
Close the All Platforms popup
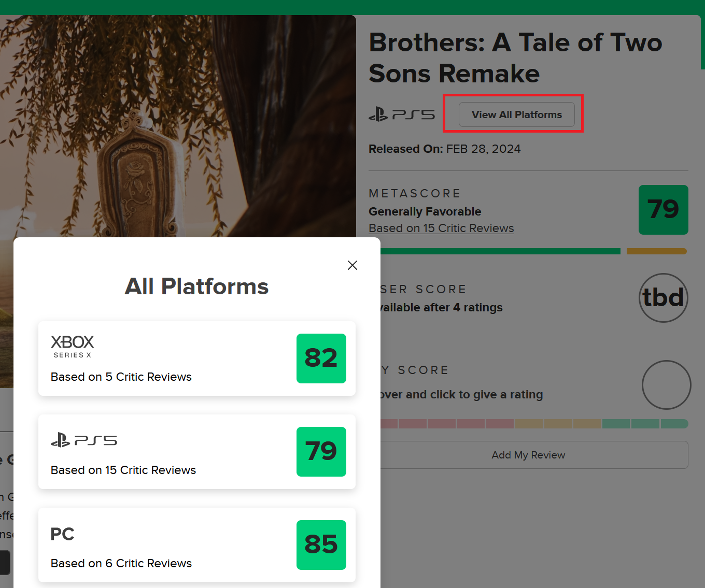pos(353,265)
